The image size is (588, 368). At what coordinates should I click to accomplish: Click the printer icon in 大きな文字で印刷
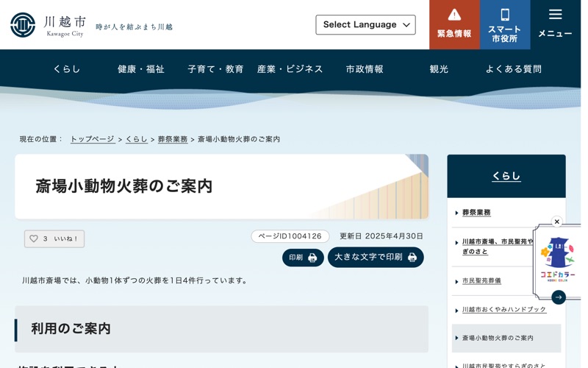[x=412, y=258]
